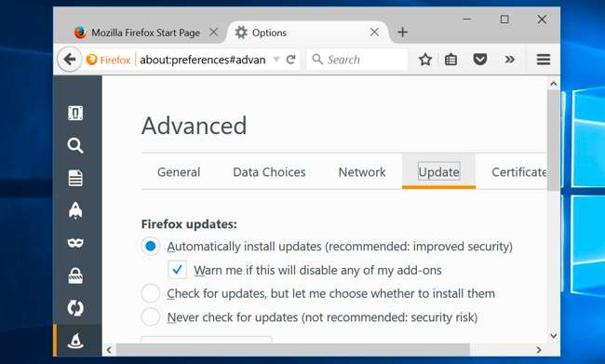Select Automatically install updates radio button
Image resolution: width=605 pixels, height=364 pixels.
click(151, 246)
